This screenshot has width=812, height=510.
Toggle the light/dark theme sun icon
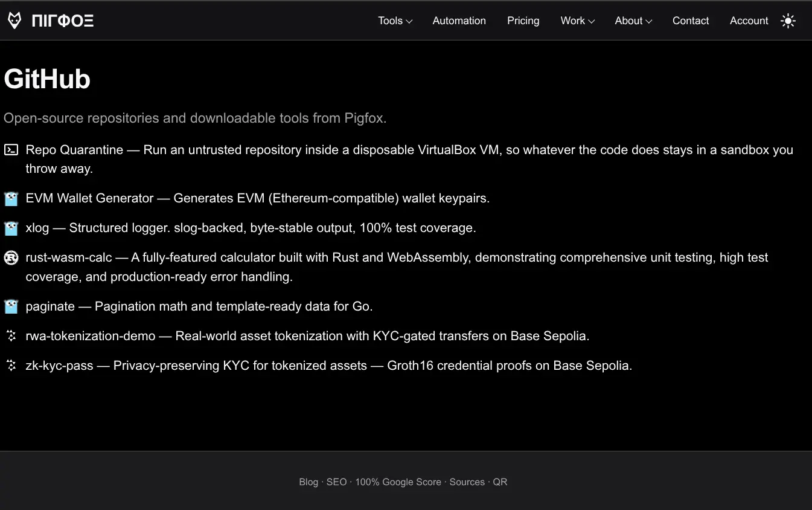tap(788, 21)
